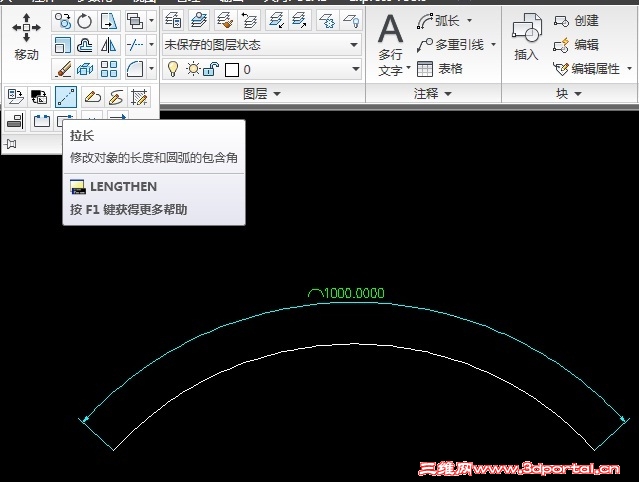Click the Edit Hatch icon
Screen dimensions: 639x482
(139, 97)
